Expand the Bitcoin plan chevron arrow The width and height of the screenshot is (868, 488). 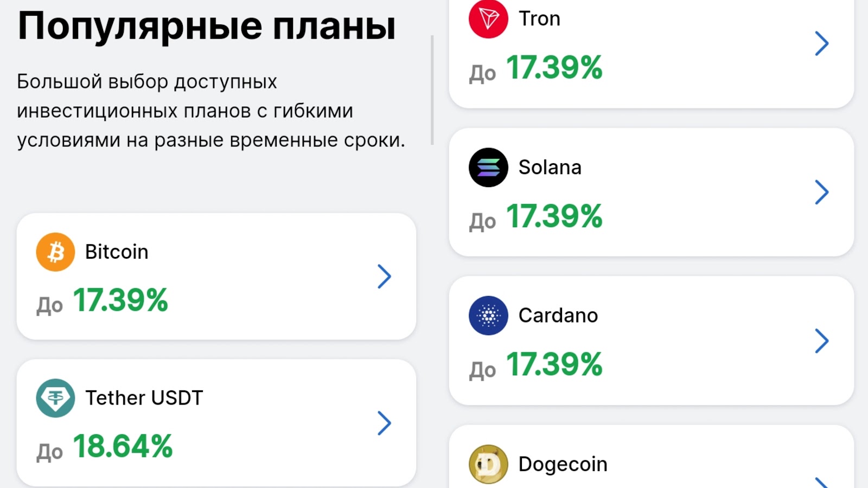tap(384, 277)
